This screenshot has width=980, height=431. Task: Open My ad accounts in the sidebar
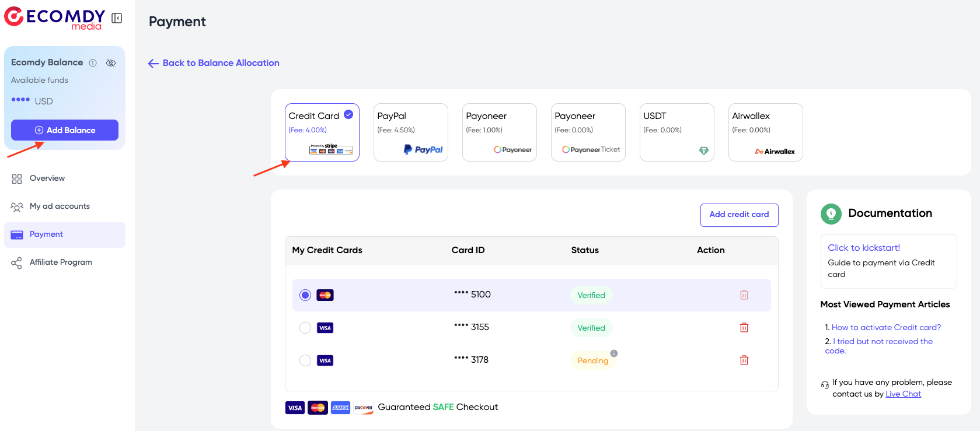[65, 206]
